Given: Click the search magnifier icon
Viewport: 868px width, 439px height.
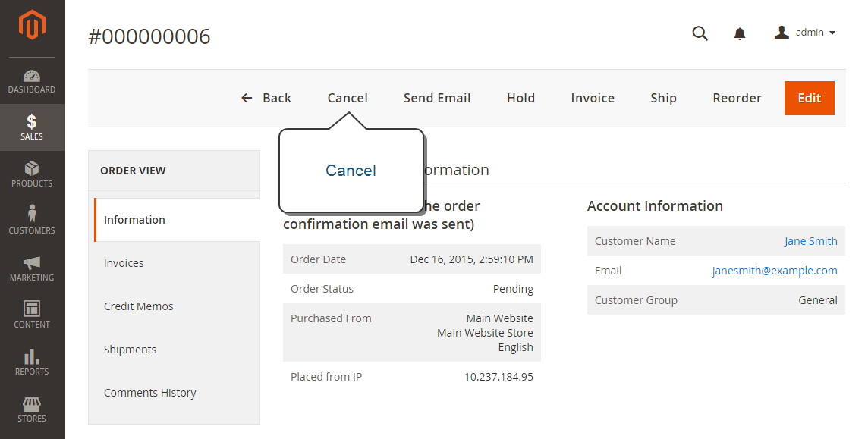Looking at the screenshot, I should click(x=700, y=33).
